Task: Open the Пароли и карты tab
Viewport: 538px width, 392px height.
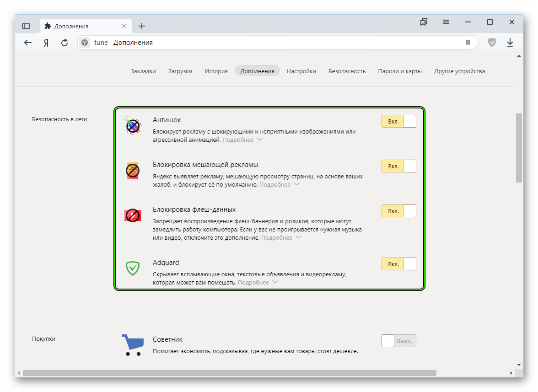Action: 400,71
